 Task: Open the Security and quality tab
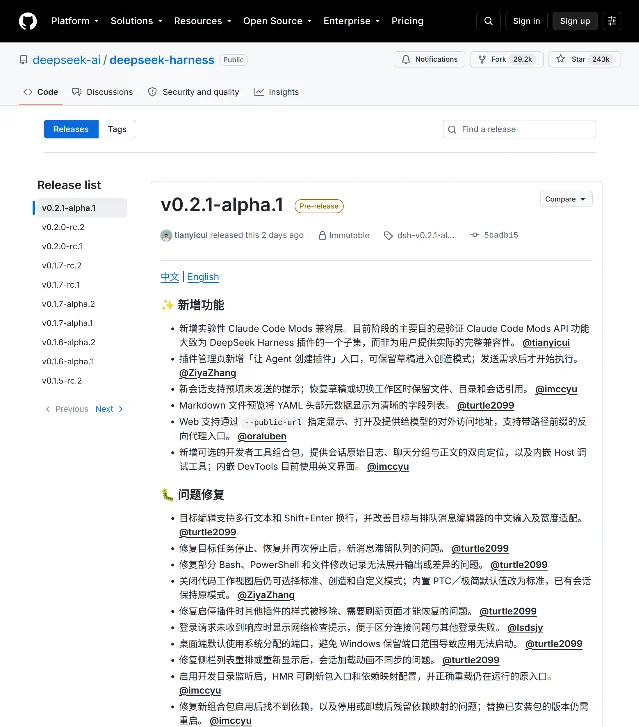click(193, 92)
